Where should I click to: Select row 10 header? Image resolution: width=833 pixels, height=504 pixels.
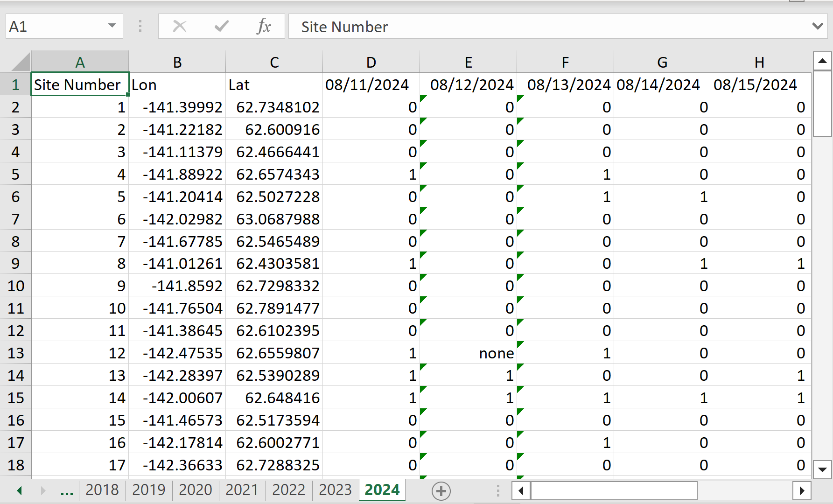(16, 286)
